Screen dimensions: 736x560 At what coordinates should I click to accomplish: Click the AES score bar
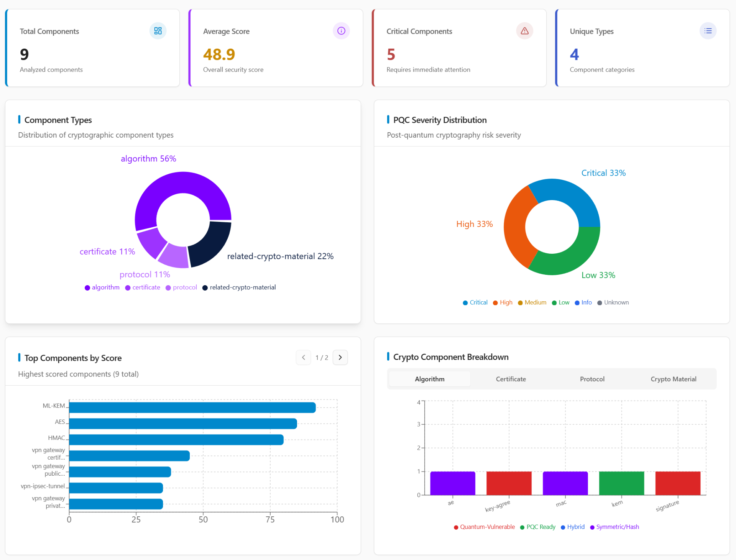point(183,424)
